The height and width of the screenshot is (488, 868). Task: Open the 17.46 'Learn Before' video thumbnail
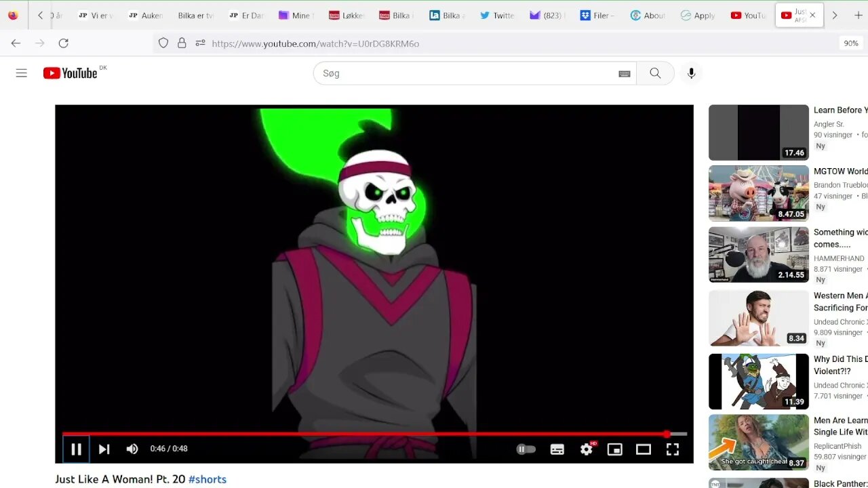tap(759, 132)
